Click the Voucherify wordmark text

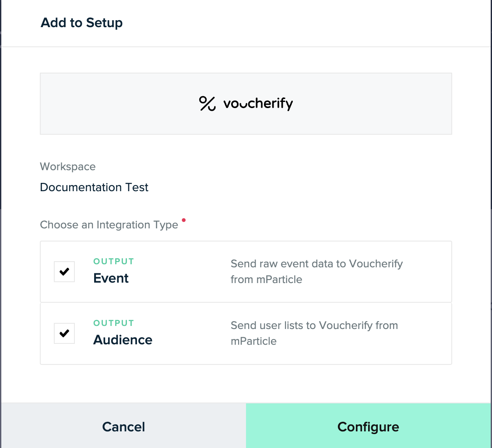click(258, 104)
